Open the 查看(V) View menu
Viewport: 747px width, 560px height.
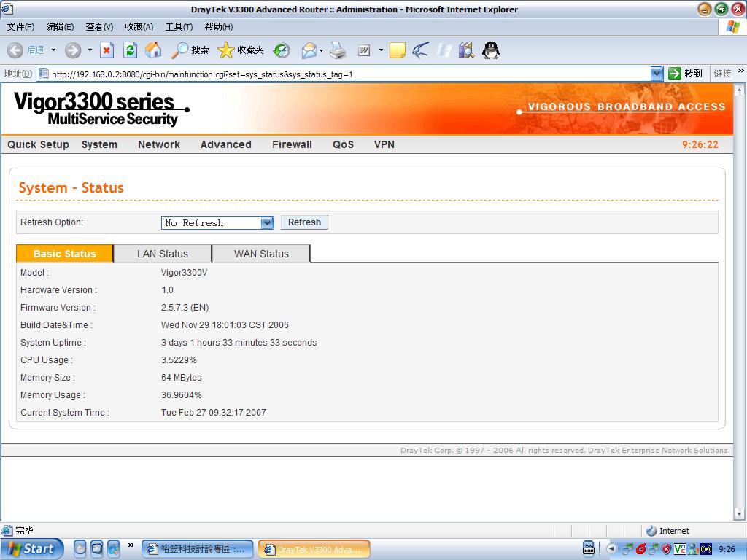click(x=99, y=27)
